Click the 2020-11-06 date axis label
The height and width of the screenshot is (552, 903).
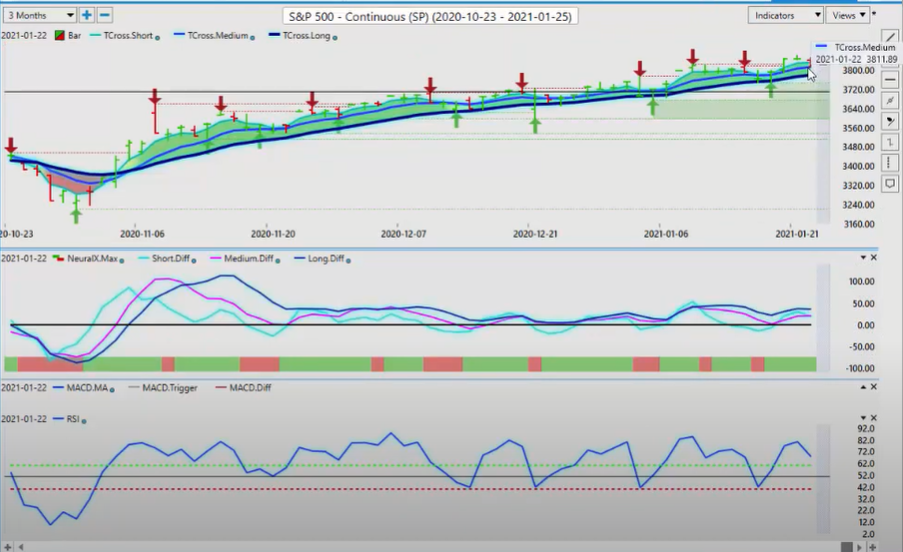142,234
